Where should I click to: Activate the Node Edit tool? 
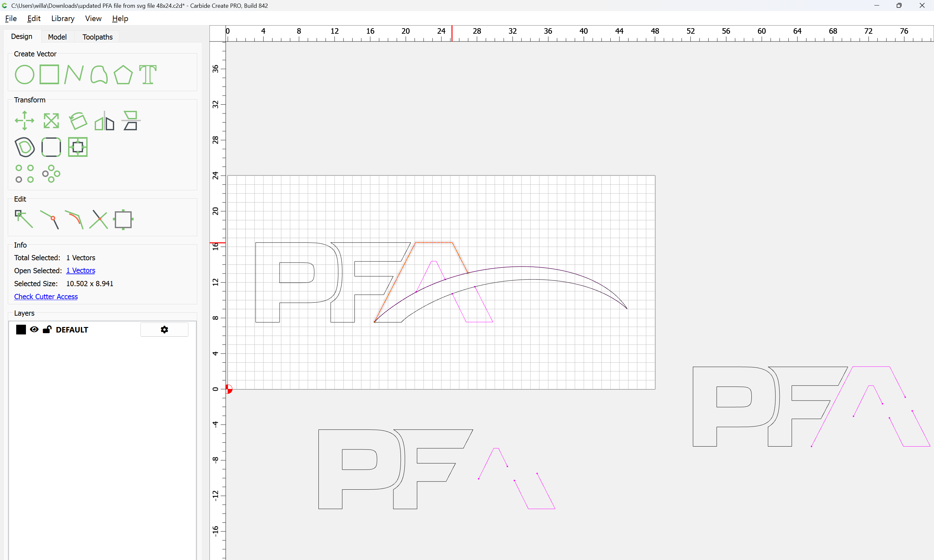pos(24,219)
